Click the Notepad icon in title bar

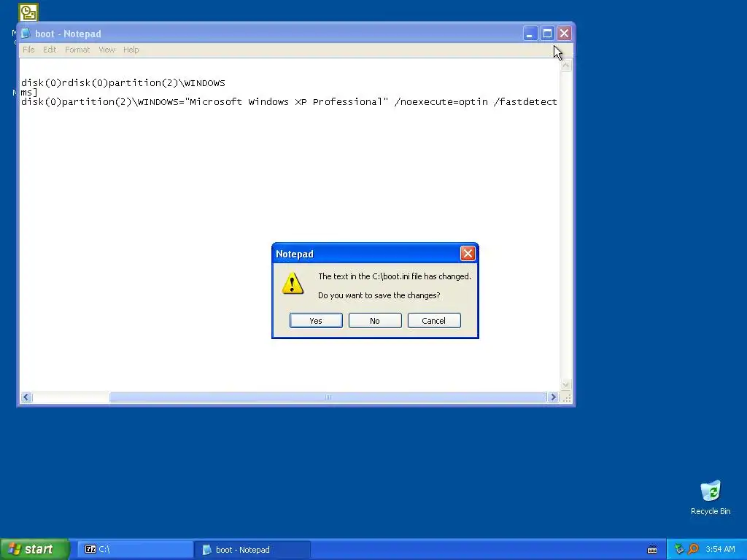coord(26,34)
